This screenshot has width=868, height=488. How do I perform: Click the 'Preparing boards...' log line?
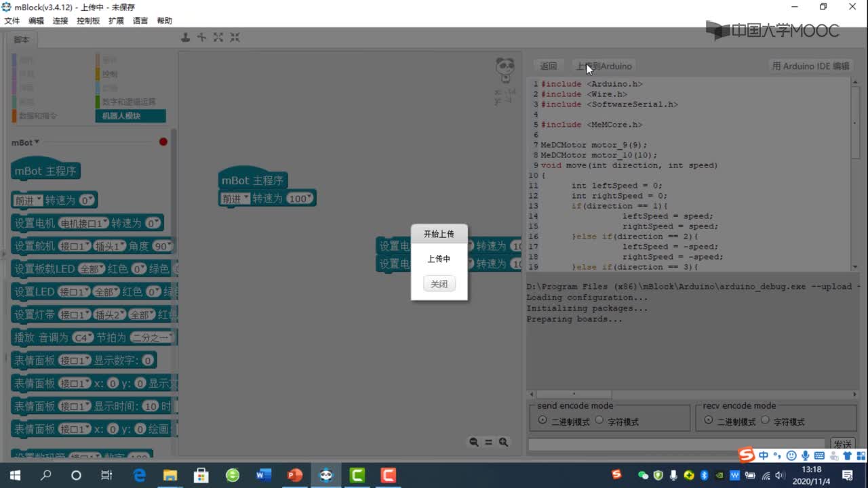574,319
